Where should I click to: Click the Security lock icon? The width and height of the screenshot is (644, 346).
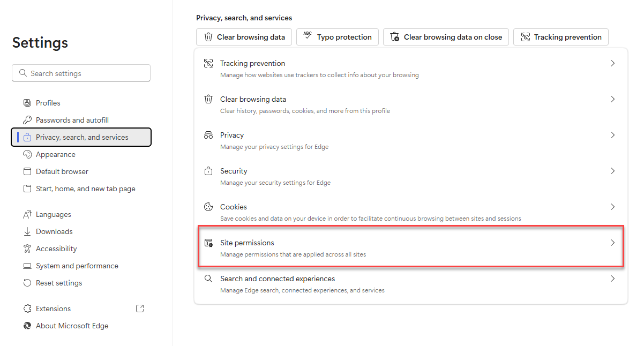[x=208, y=171]
